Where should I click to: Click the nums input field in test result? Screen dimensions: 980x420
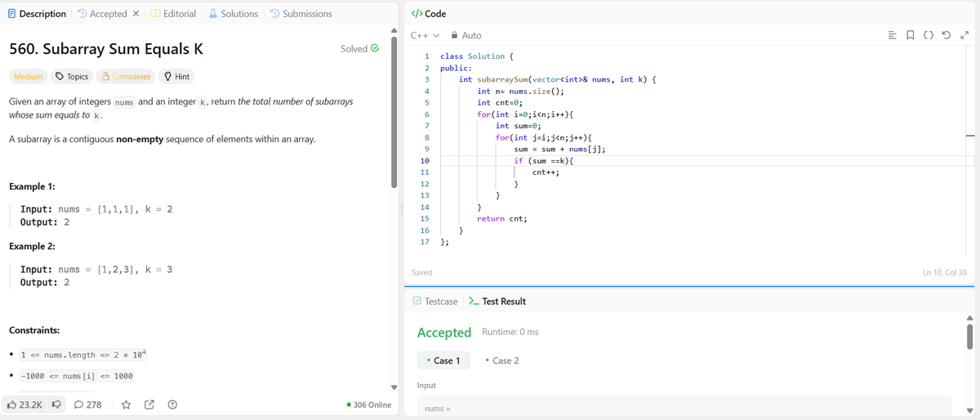point(684,407)
